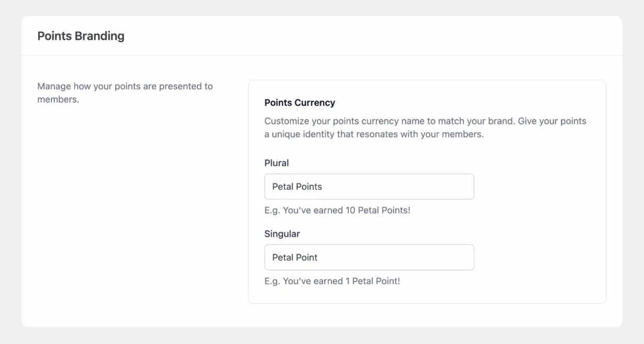
Task: Click the word "Points" in the Plural field
Action: pyautogui.click(x=309, y=187)
